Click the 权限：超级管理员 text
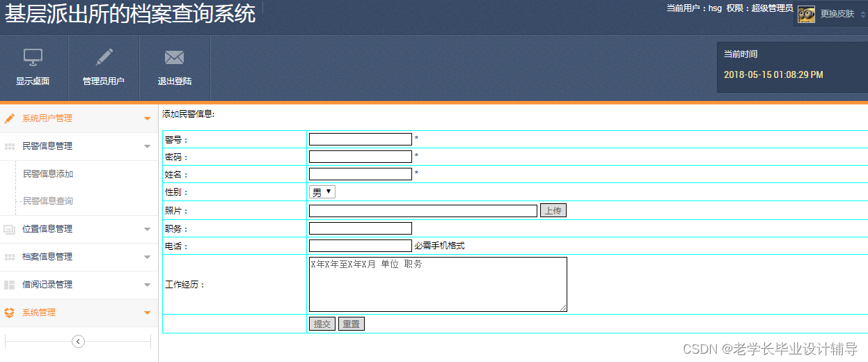The width and height of the screenshot is (868, 362). 759,8
